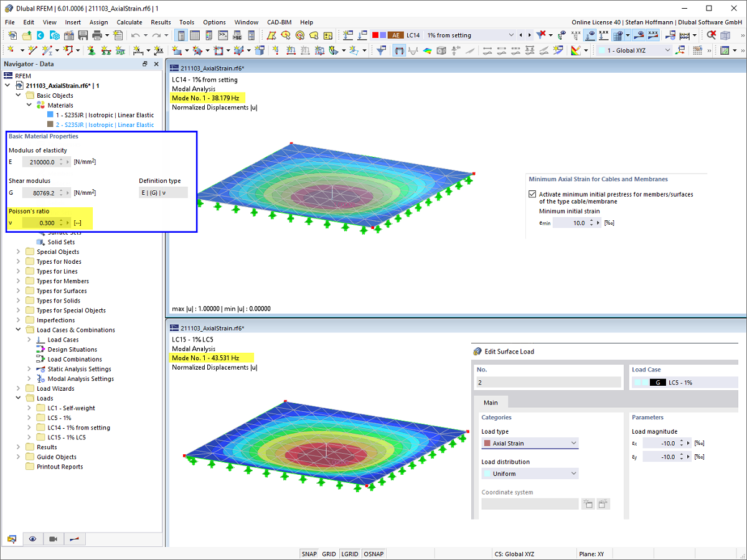
Task: Click the Navigator Data tab icon
Action: (11, 539)
